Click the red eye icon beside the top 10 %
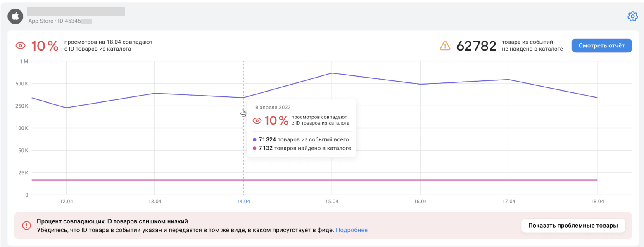 coord(21,46)
